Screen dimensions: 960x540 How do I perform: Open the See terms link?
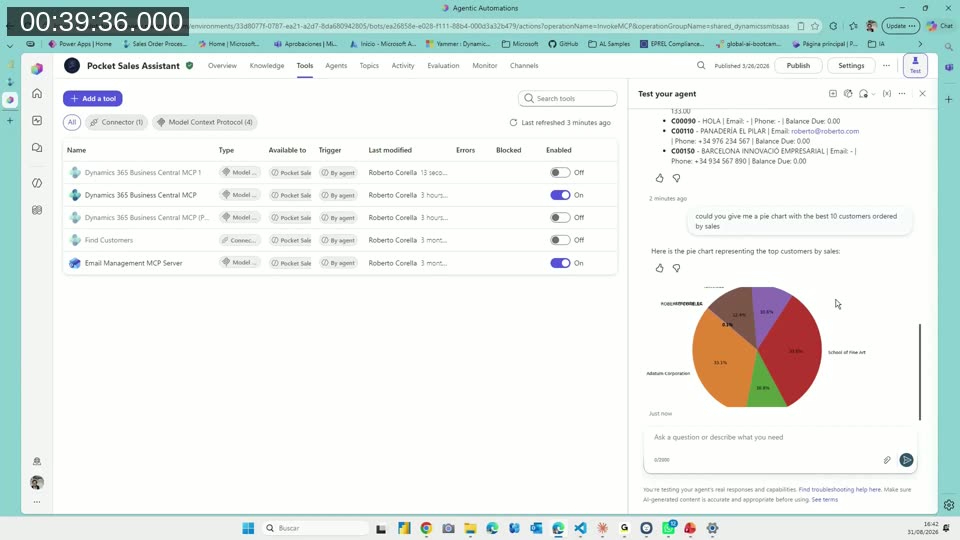[x=825, y=500]
